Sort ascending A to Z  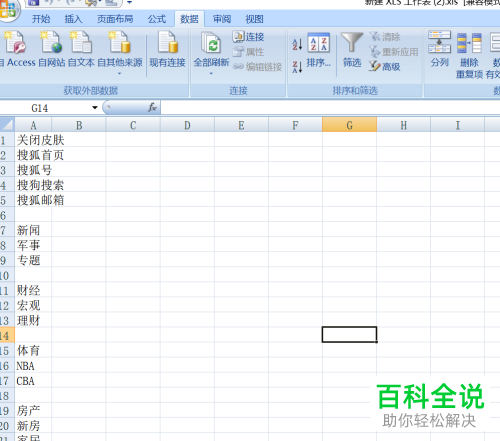(x=297, y=44)
